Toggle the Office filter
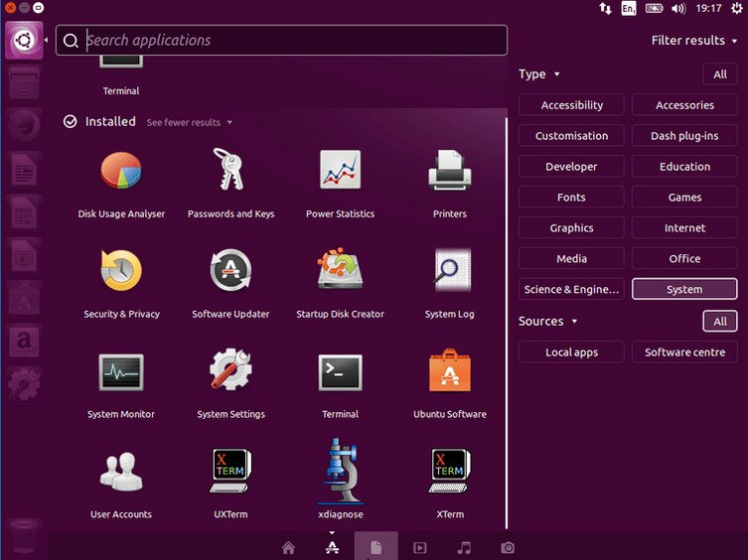This screenshot has height=560, width=748. click(x=684, y=258)
